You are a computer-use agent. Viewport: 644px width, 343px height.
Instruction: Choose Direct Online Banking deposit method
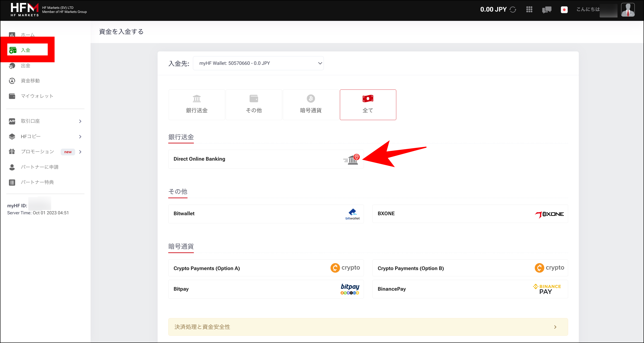point(266,159)
